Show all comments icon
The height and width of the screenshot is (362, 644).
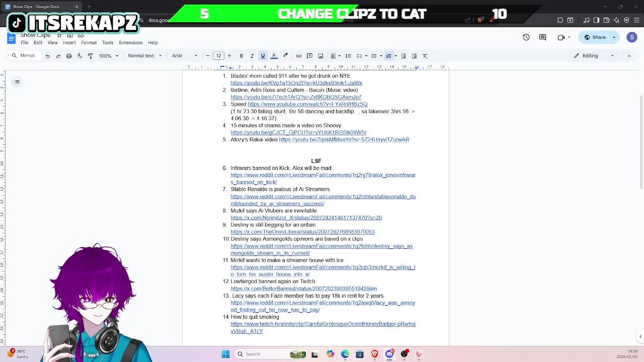(x=542, y=37)
